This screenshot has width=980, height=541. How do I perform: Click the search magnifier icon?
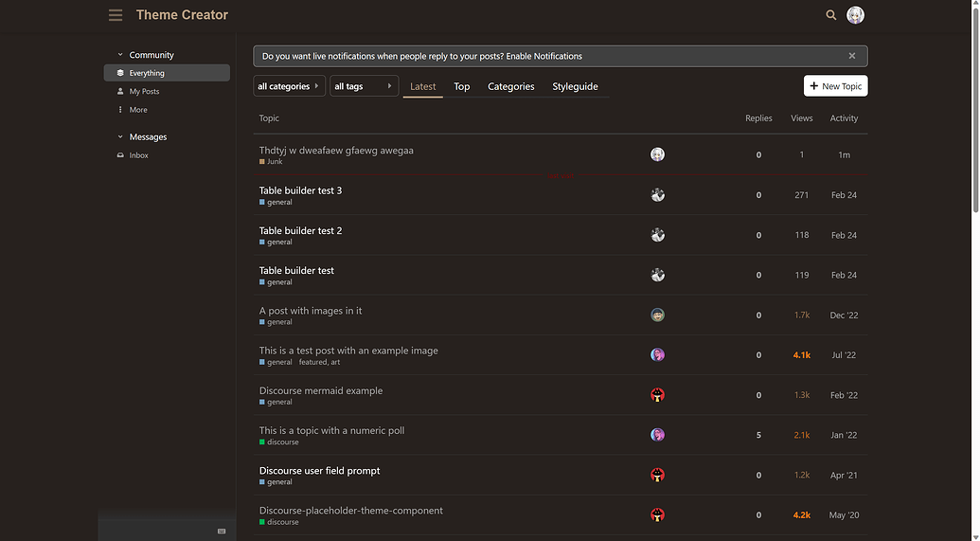pos(831,15)
